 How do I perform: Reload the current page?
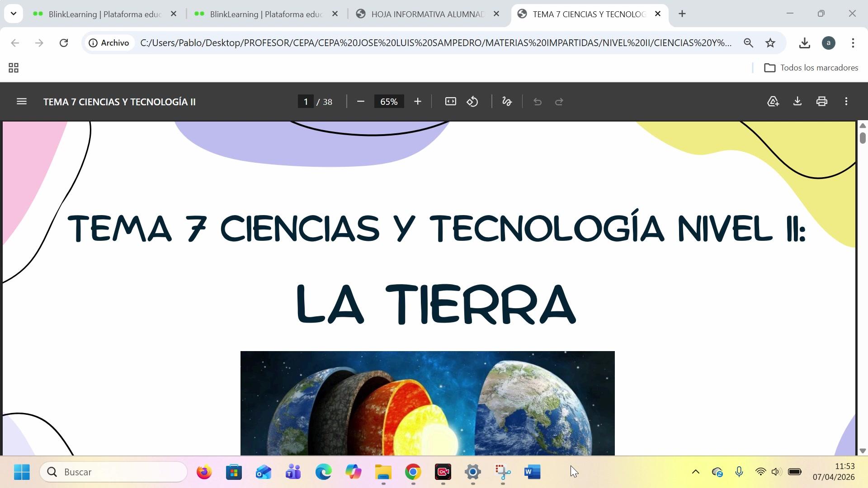pyautogui.click(x=64, y=43)
